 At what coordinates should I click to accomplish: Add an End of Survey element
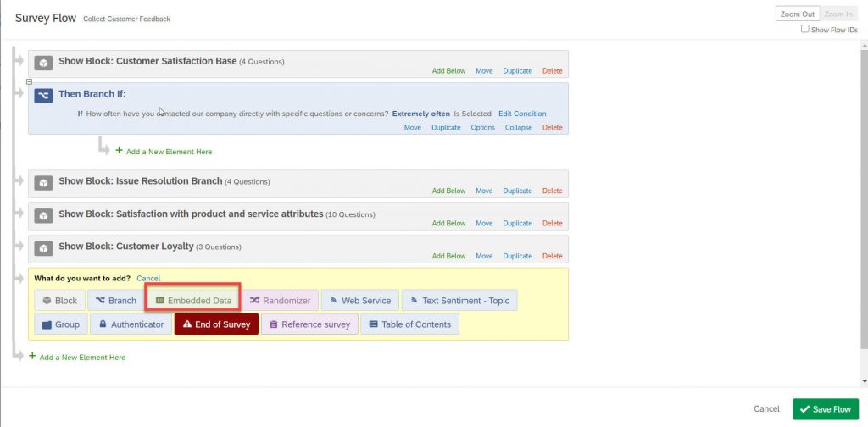[216, 324]
